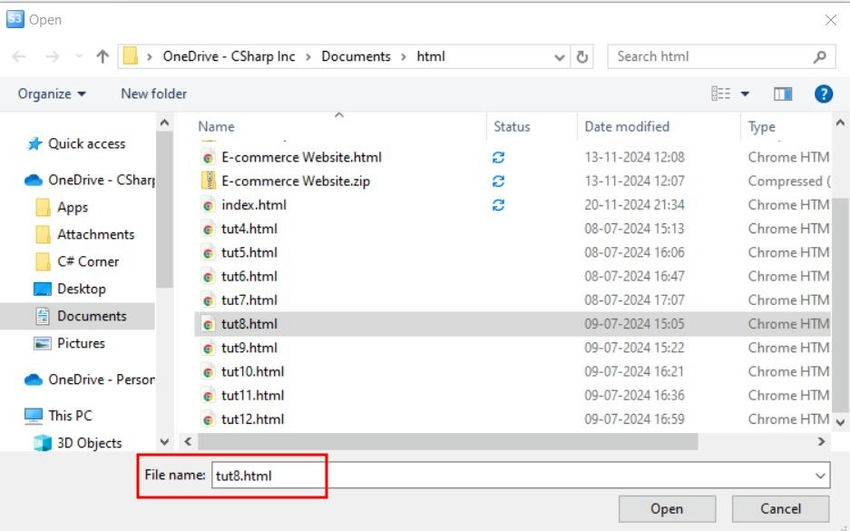This screenshot has height=531, width=850.
Task: Click horizontal scrollbar left arrow
Action: click(x=188, y=442)
